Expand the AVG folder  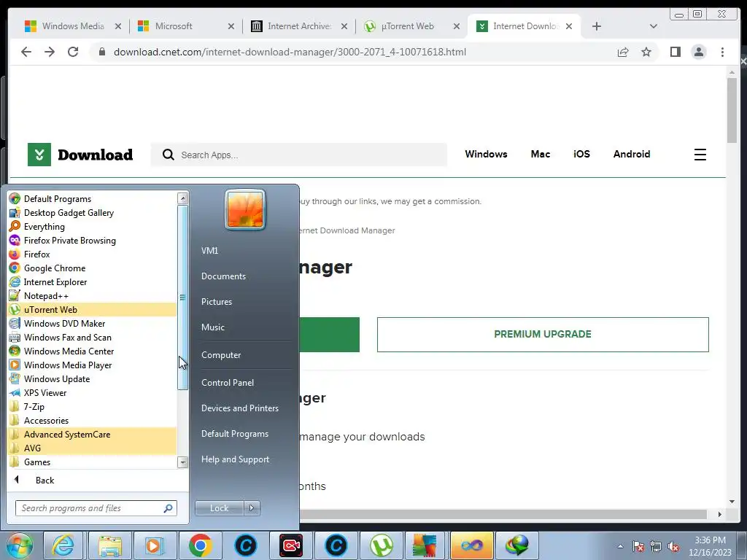pyautogui.click(x=92, y=448)
